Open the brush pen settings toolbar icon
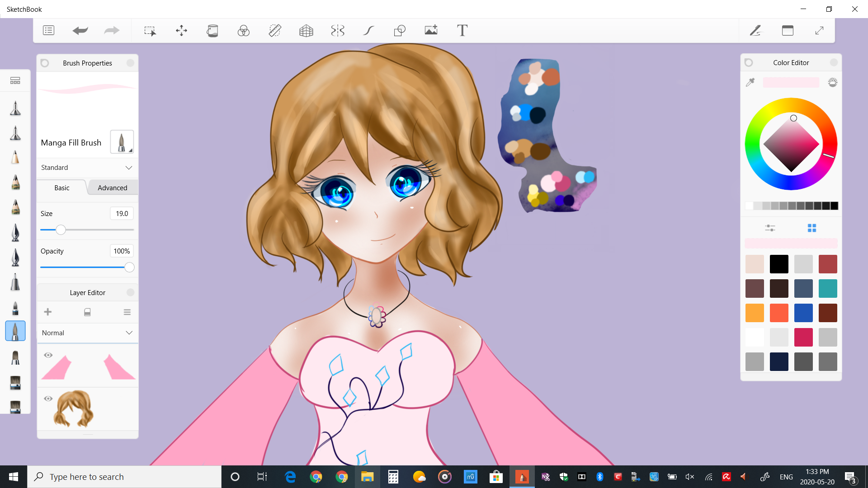Image resolution: width=868 pixels, height=488 pixels. (755, 30)
